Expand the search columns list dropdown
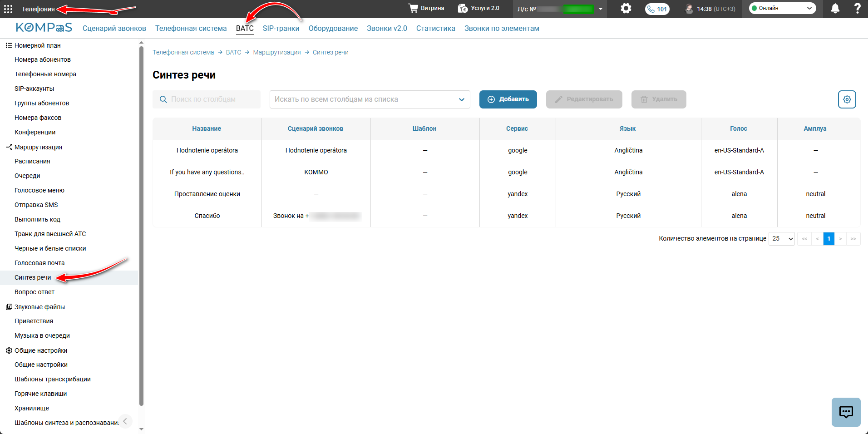This screenshot has width=868, height=434. click(x=370, y=99)
